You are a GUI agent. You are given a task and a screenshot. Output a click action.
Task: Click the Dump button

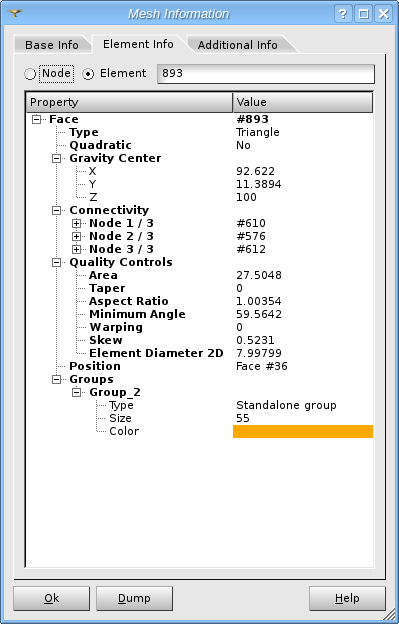(134, 598)
